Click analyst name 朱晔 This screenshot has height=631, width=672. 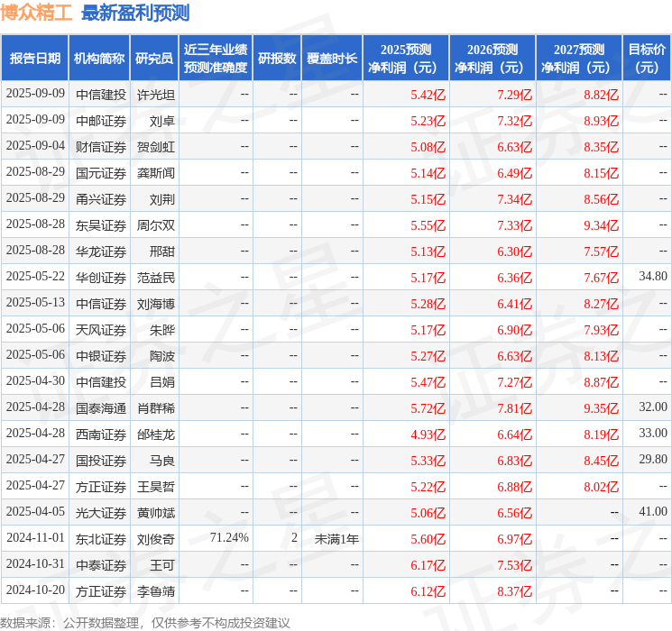tap(162, 330)
